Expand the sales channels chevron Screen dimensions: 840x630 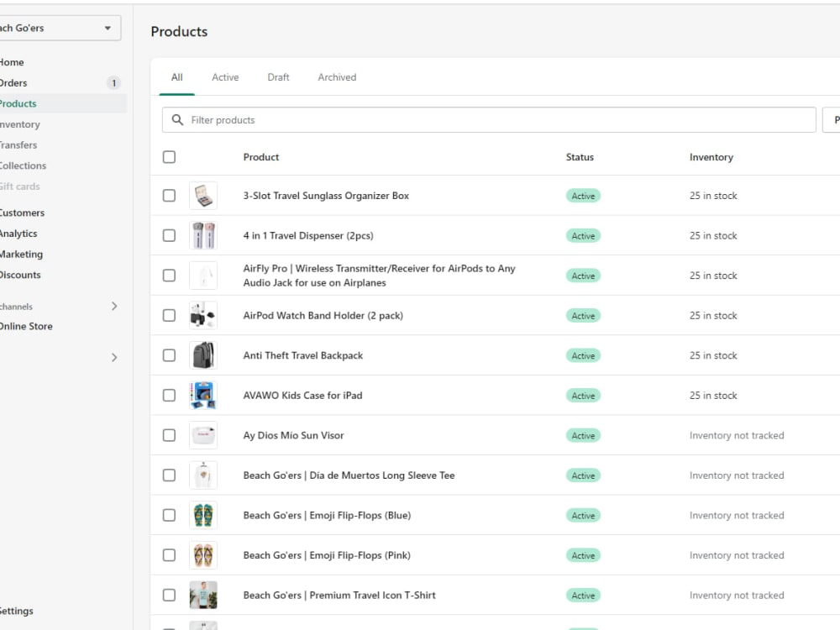(x=114, y=307)
